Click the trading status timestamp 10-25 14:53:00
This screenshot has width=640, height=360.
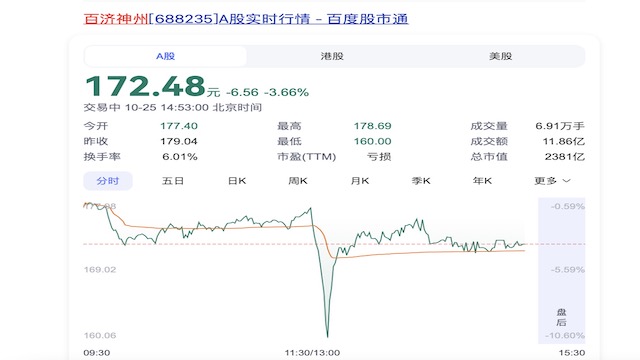click(x=167, y=107)
